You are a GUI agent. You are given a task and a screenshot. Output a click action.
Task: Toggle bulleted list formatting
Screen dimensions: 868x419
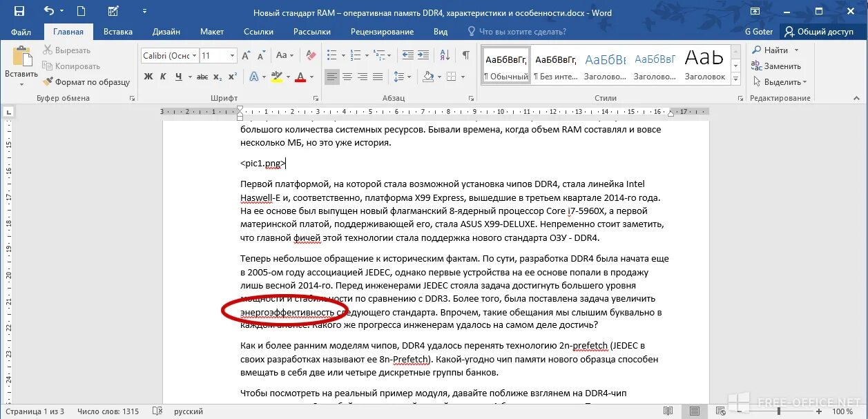pyautogui.click(x=331, y=55)
